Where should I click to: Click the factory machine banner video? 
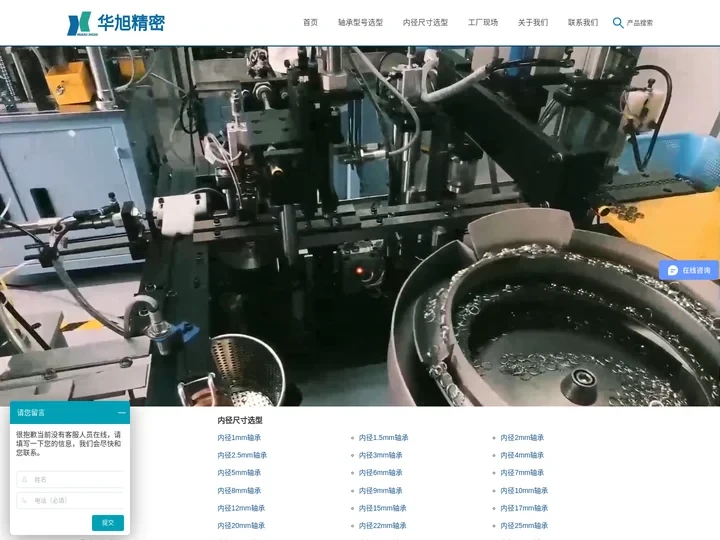click(360, 226)
